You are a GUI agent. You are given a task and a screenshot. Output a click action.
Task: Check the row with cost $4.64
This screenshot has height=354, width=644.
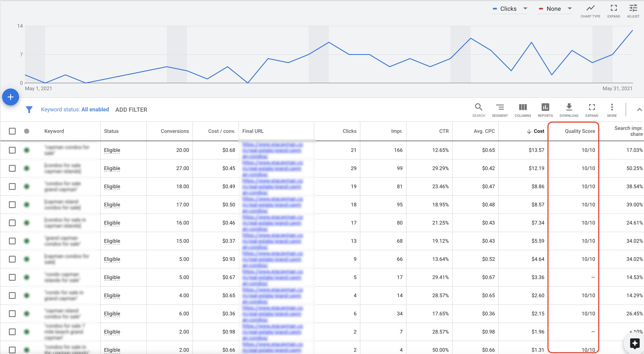[x=12, y=259]
